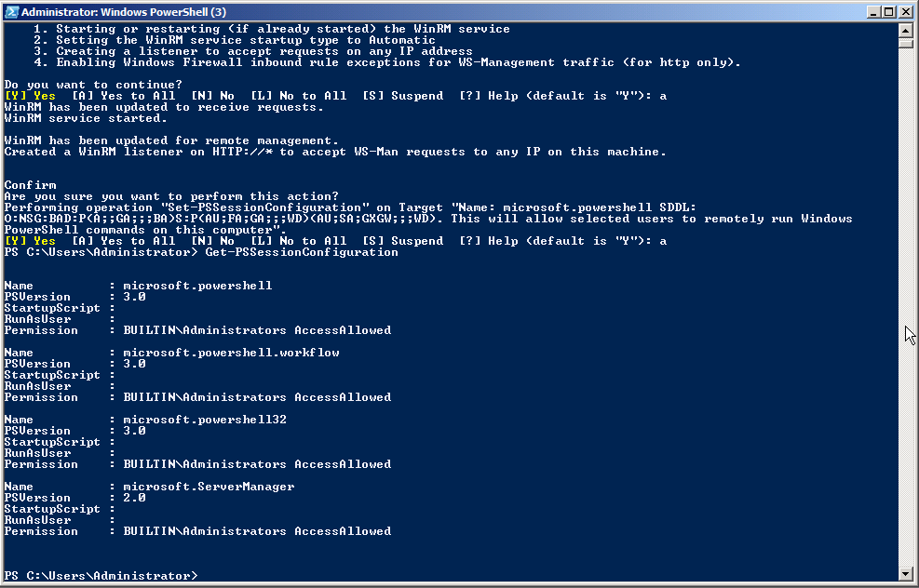Screen dimensions: 919x588
Task: Click the "Confirm" heading text
Action: [x=30, y=185]
